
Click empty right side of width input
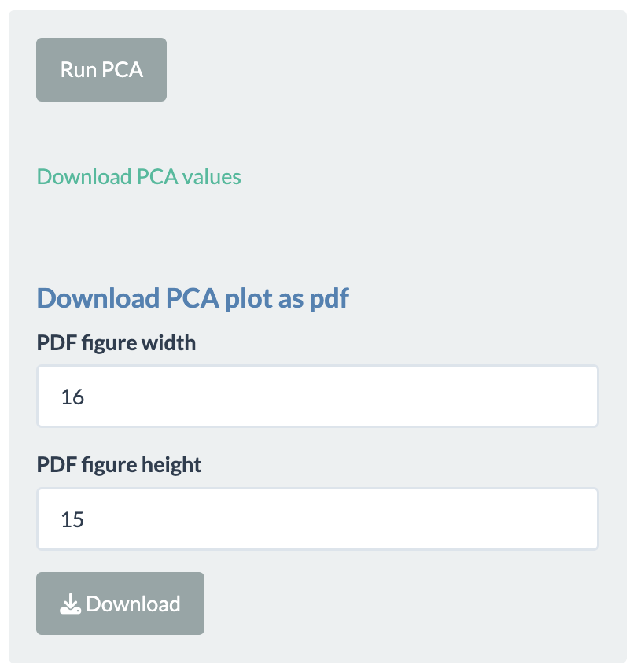point(471,396)
